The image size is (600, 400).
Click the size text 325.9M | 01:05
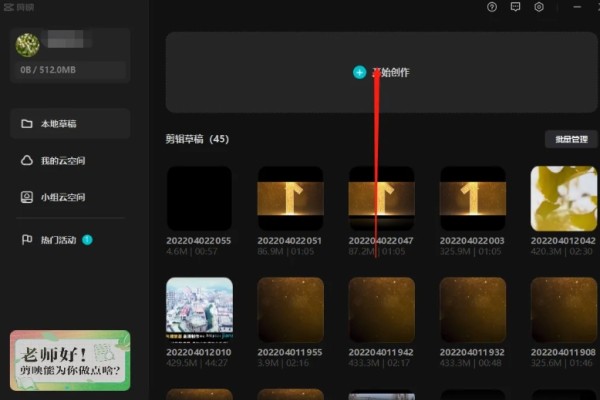(x=470, y=251)
